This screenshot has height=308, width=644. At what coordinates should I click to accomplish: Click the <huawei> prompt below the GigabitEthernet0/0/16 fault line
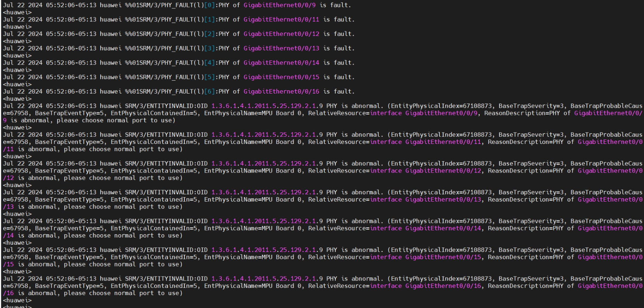tap(17, 99)
